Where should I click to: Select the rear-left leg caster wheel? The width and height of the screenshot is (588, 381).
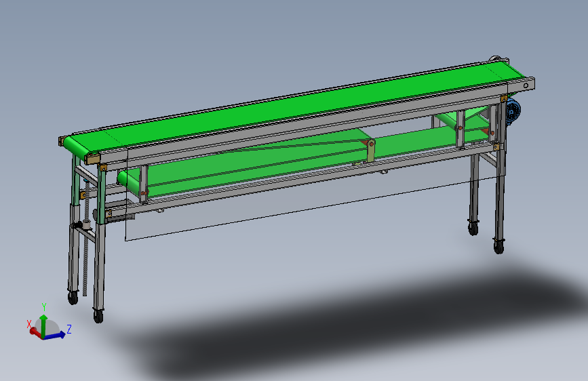coord(73,298)
